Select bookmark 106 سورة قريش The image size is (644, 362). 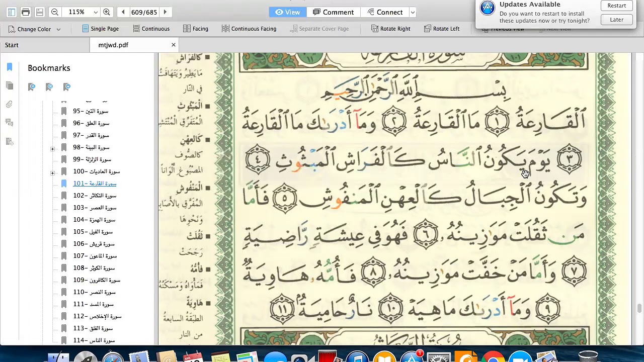[x=94, y=244]
